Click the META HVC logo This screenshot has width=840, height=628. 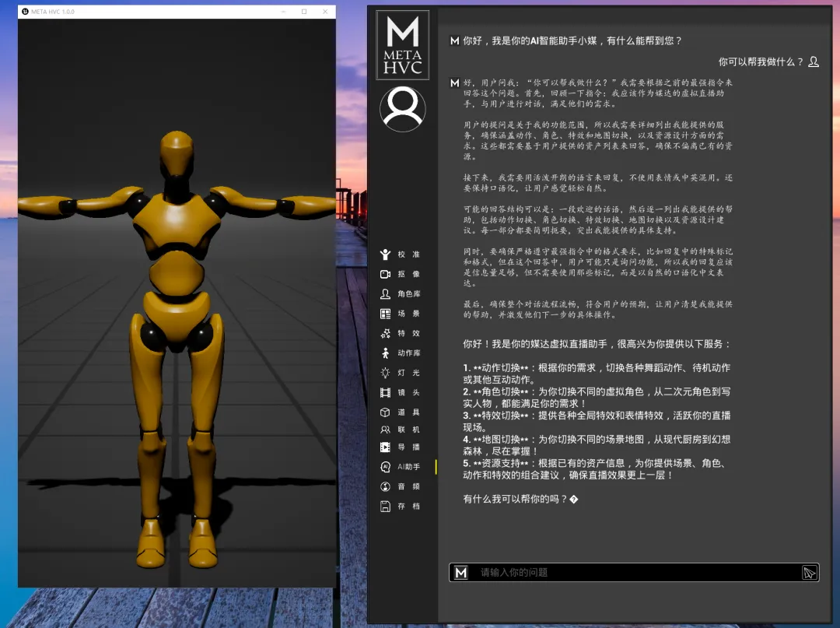(x=402, y=45)
